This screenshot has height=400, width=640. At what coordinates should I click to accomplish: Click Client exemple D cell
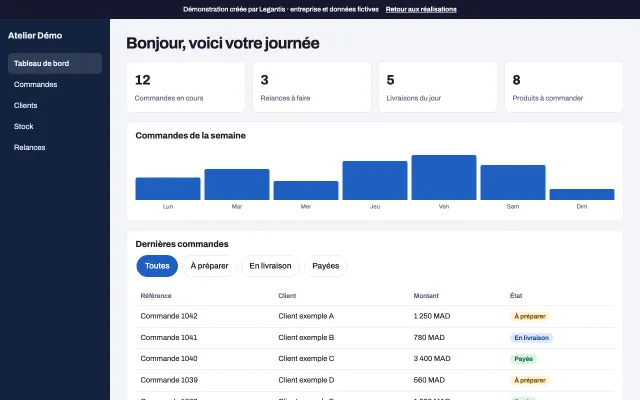[x=306, y=380]
